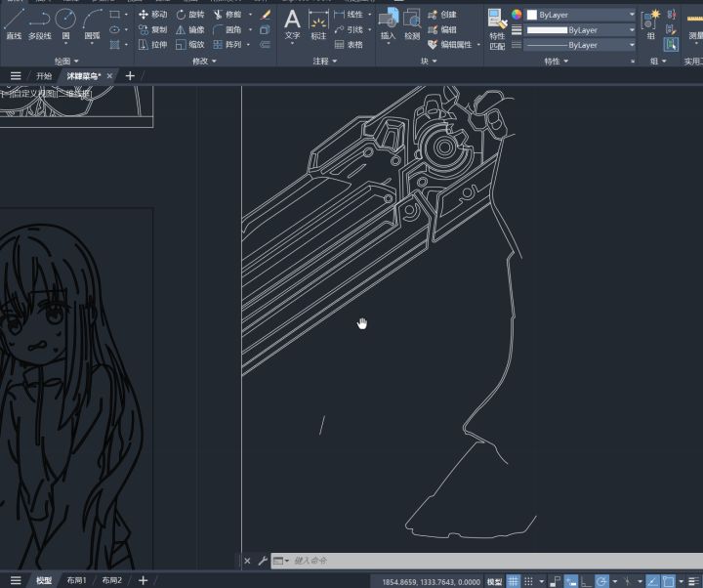Activate the 阵列 (Array) command
Screen dimensions: 703x588
coord(227,44)
